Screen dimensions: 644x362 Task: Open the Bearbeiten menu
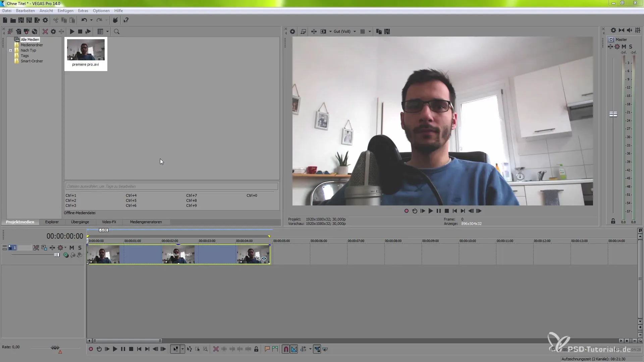(25, 11)
